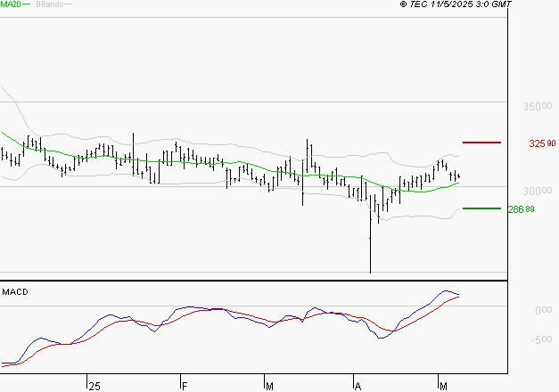This screenshot has height=392, width=559.
Task: Click the BBands legend label
Action: click(x=48, y=5)
